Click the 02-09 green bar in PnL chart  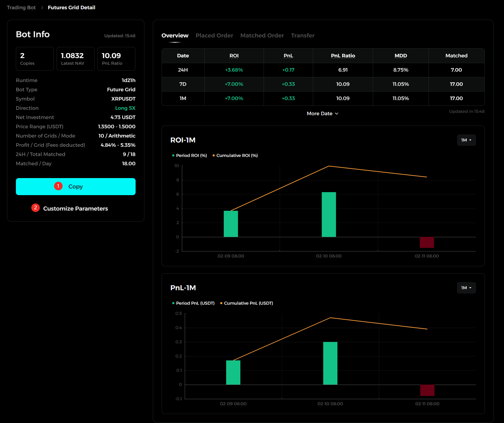(x=233, y=372)
